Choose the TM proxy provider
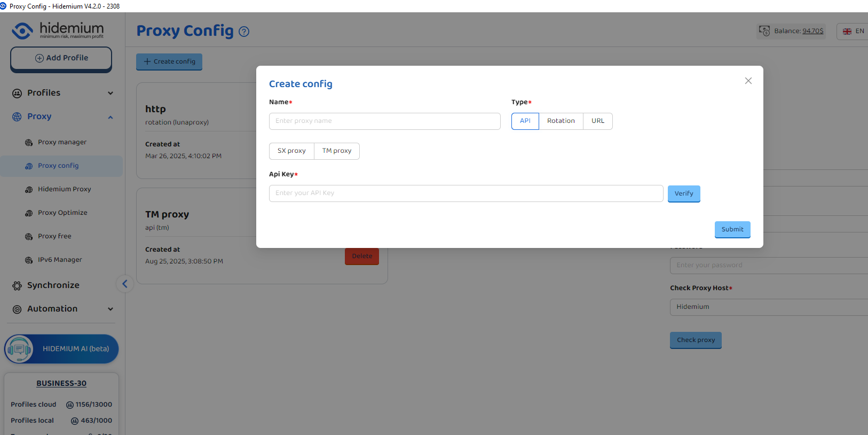868x435 pixels. click(x=337, y=151)
